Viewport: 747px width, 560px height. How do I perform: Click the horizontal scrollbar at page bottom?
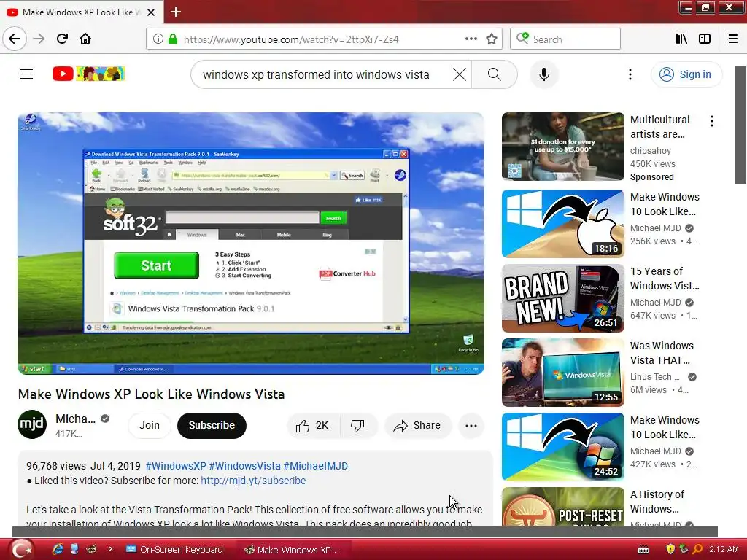point(365,532)
